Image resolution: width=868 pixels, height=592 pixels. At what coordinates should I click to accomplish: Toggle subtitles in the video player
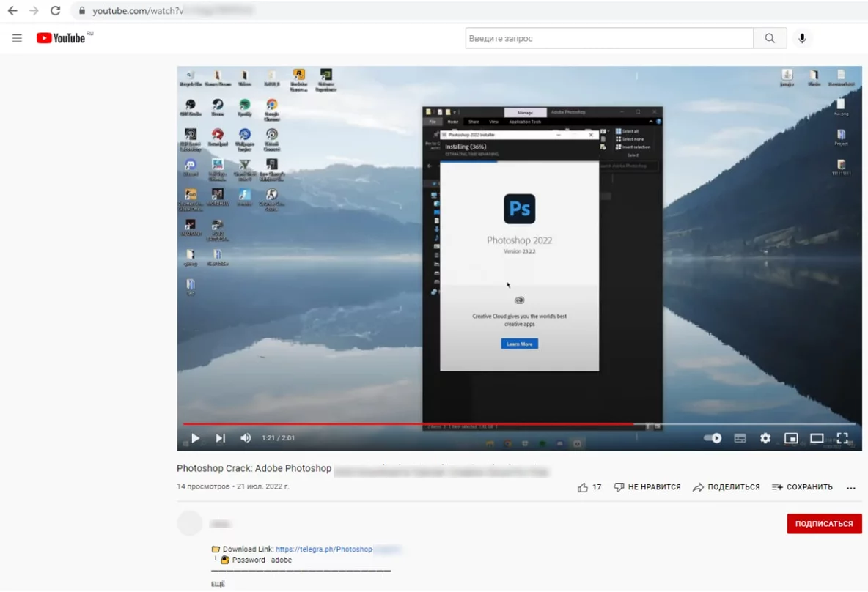tap(740, 438)
